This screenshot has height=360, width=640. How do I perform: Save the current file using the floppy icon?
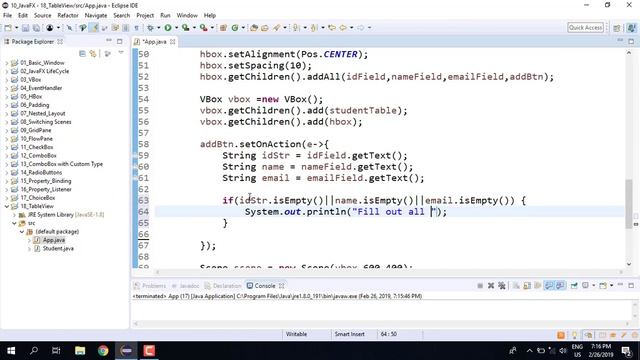click(x=25, y=28)
